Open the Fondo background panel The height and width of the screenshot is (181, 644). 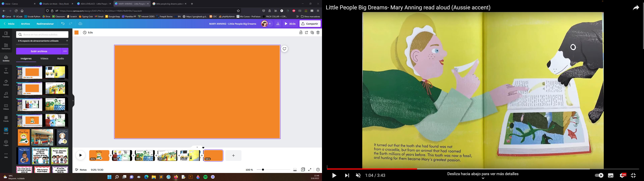(x=6, y=119)
